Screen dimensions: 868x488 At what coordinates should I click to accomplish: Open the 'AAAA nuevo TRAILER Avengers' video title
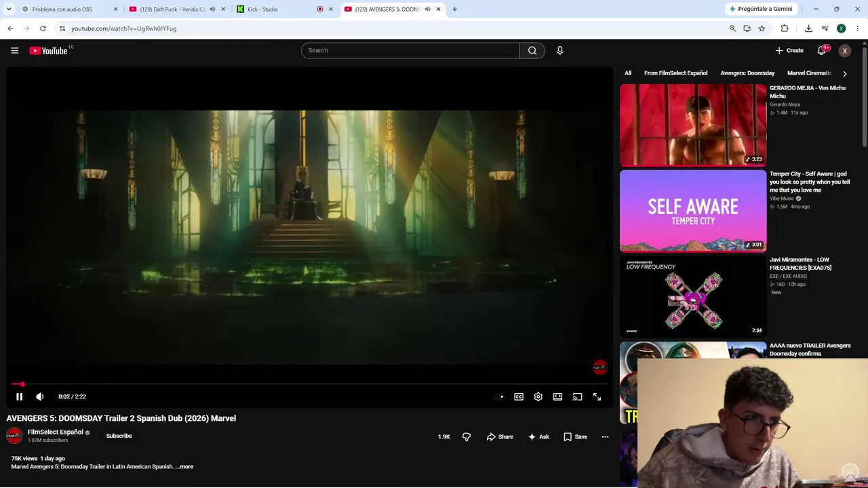coord(810,350)
